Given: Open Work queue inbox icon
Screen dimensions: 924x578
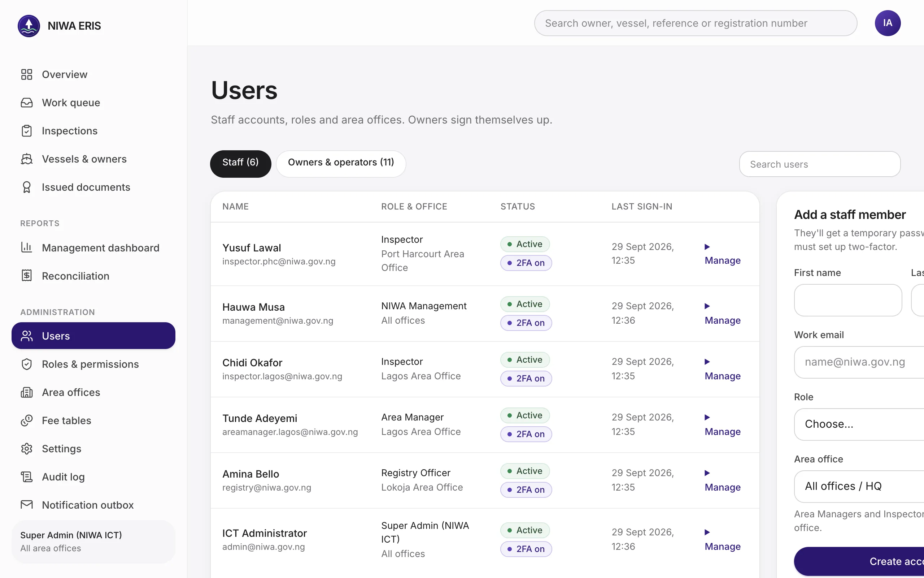Looking at the screenshot, I should tap(26, 103).
